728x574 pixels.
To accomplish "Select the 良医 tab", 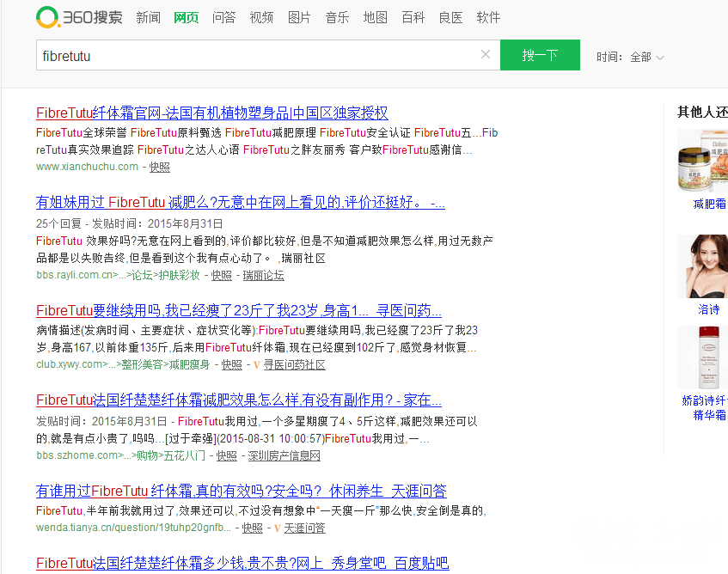I will coord(451,18).
